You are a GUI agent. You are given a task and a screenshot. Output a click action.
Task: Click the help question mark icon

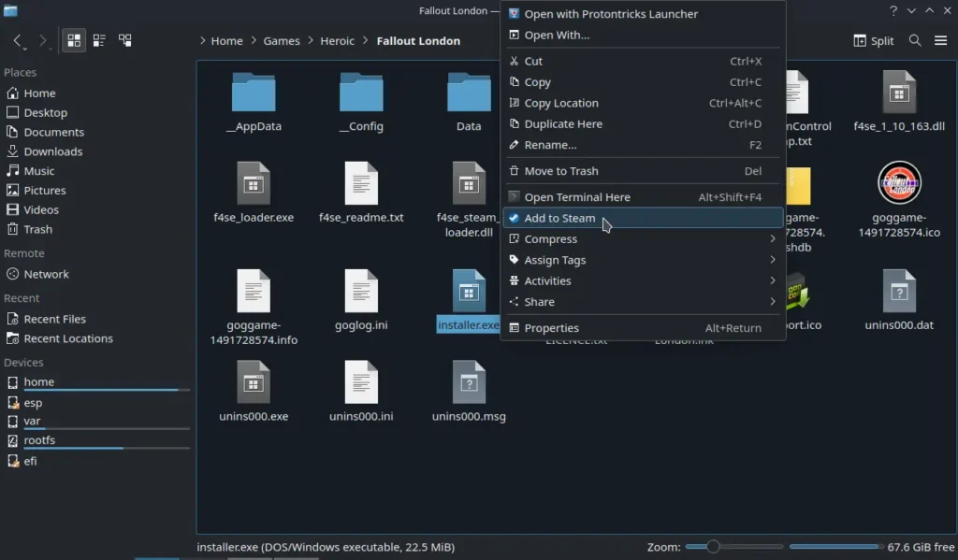893,10
